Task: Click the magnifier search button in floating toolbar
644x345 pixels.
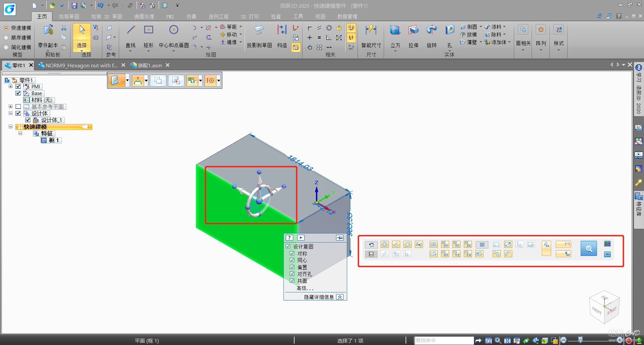Action: [x=589, y=249]
